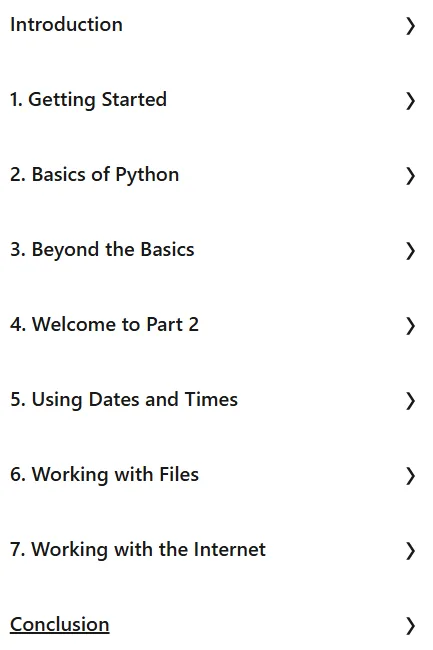Click chevron beside Conclusion

(x=410, y=626)
